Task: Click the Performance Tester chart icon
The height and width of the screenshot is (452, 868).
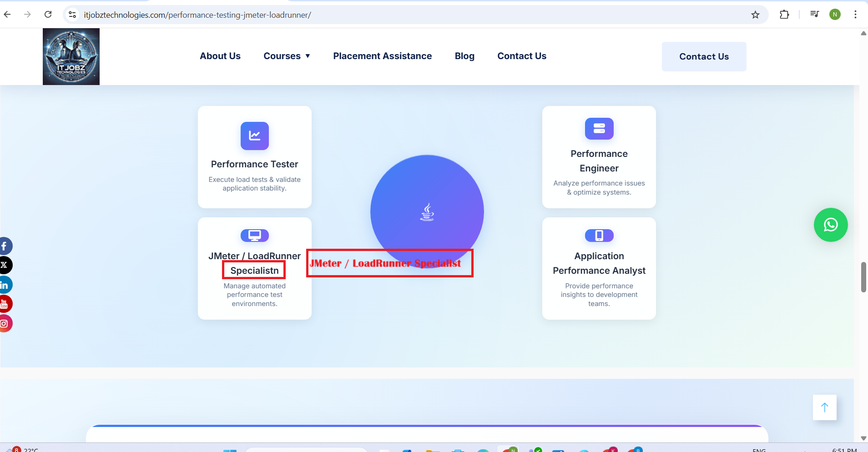Action: [254, 136]
